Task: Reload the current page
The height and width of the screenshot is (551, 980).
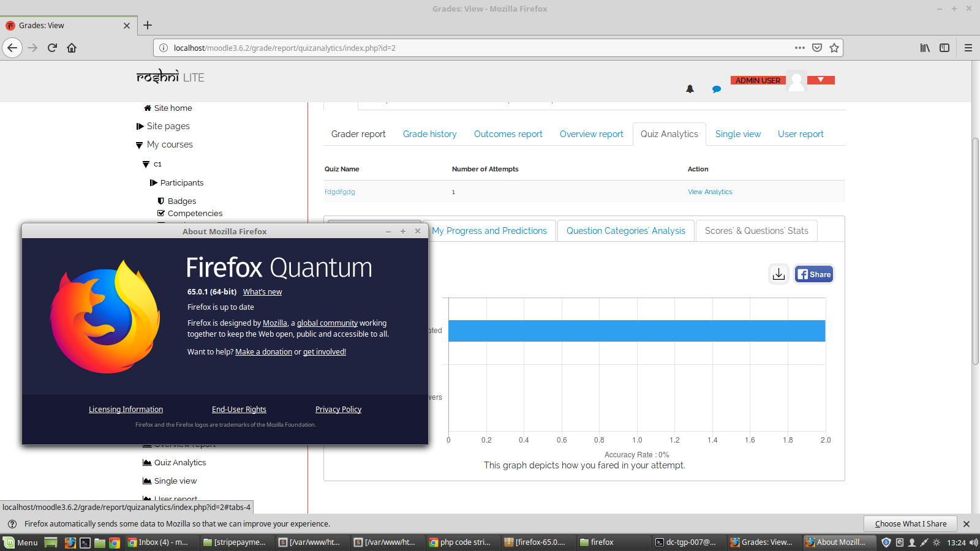Action: coord(52,48)
